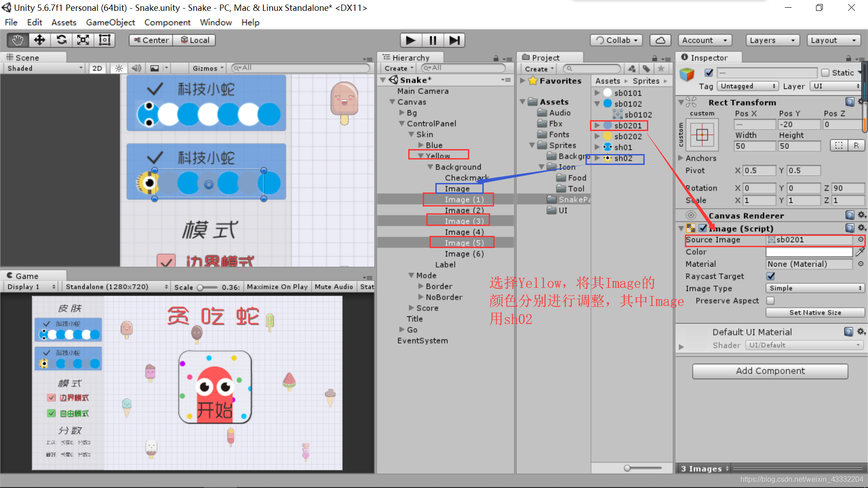The height and width of the screenshot is (488, 868).
Task: Toggle the object active checkbox in Inspector
Action: 709,73
